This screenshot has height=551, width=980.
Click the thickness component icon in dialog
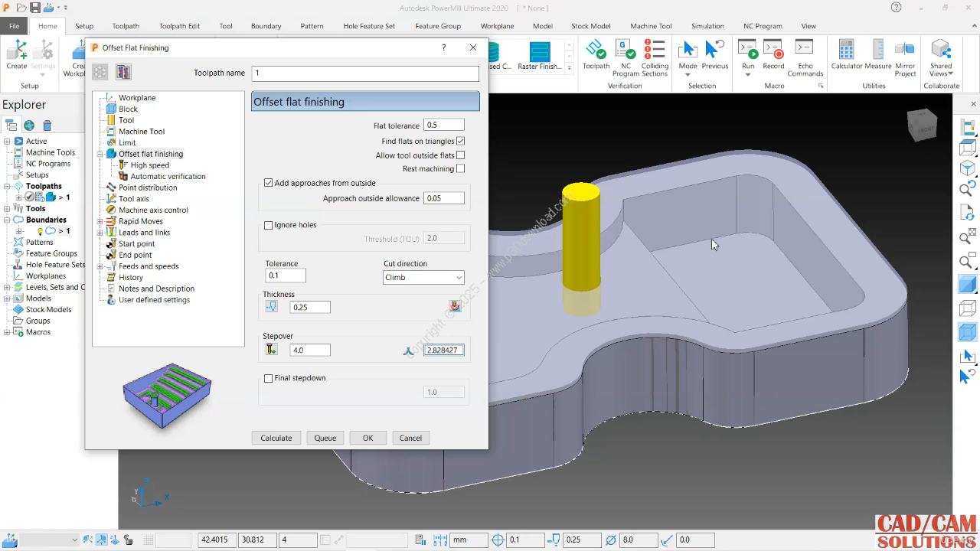[271, 306]
